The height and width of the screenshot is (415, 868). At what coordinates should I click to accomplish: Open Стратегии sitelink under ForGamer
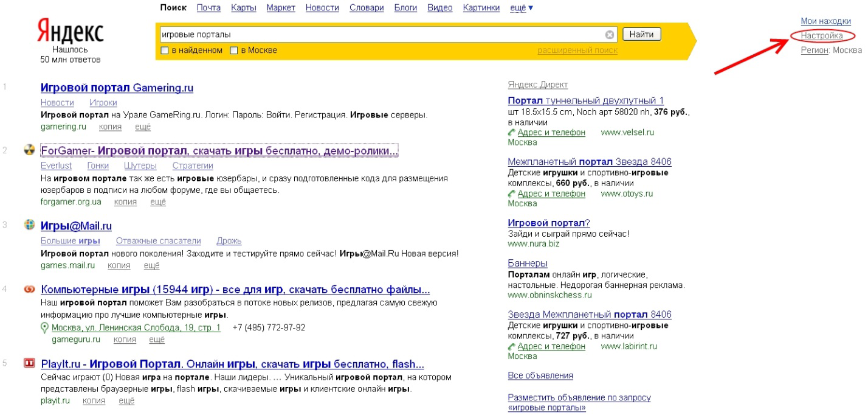coord(193,166)
